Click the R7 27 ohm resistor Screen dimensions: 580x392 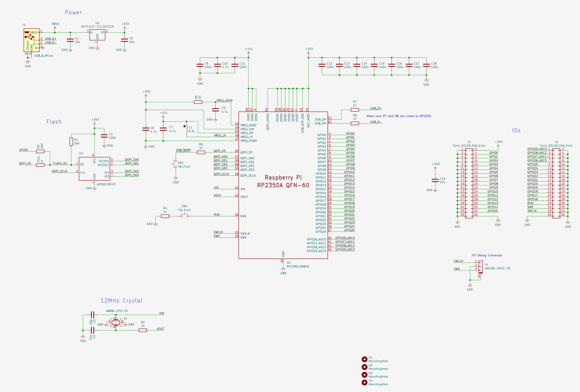point(355,110)
